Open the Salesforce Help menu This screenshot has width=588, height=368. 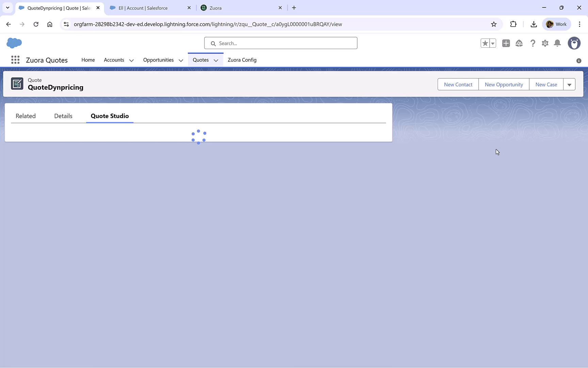[533, 43]
